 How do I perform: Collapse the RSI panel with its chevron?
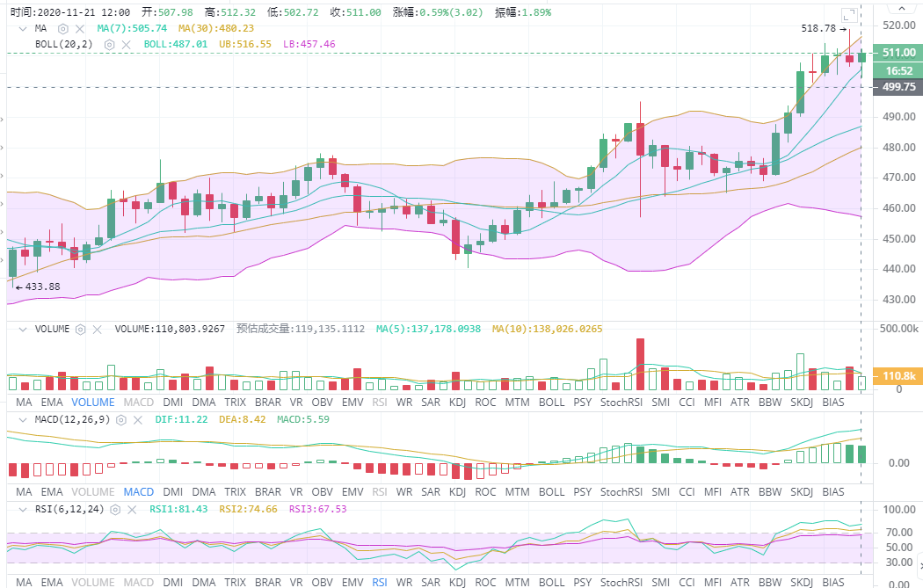click(23, 509)
